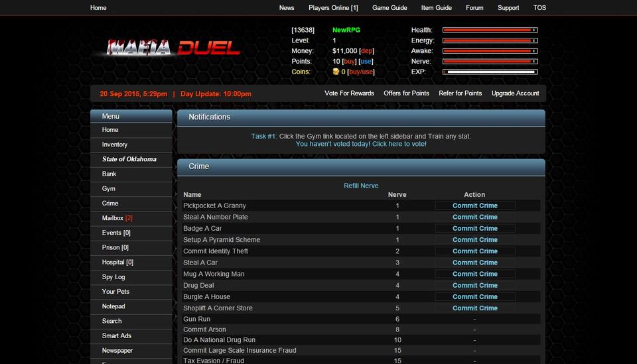Click the 'buy' link next to Points
Screen dimensions: 637x364
click(348, 62)
